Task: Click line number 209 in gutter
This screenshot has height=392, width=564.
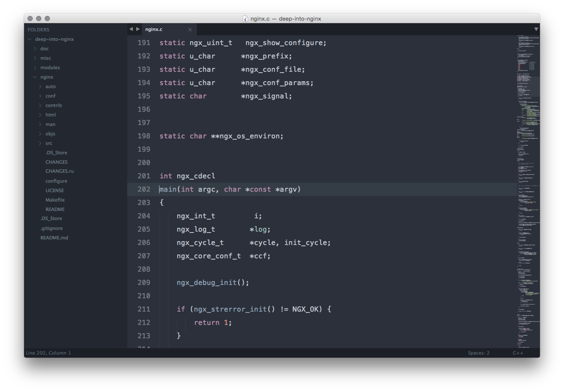Action: coord(144,282)
